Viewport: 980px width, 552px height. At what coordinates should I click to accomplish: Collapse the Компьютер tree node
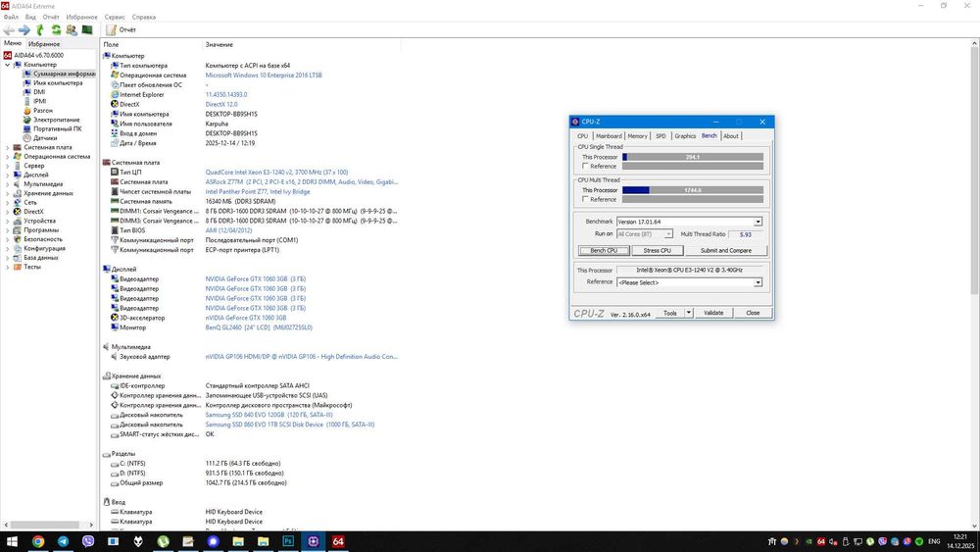tap(8, 65)
